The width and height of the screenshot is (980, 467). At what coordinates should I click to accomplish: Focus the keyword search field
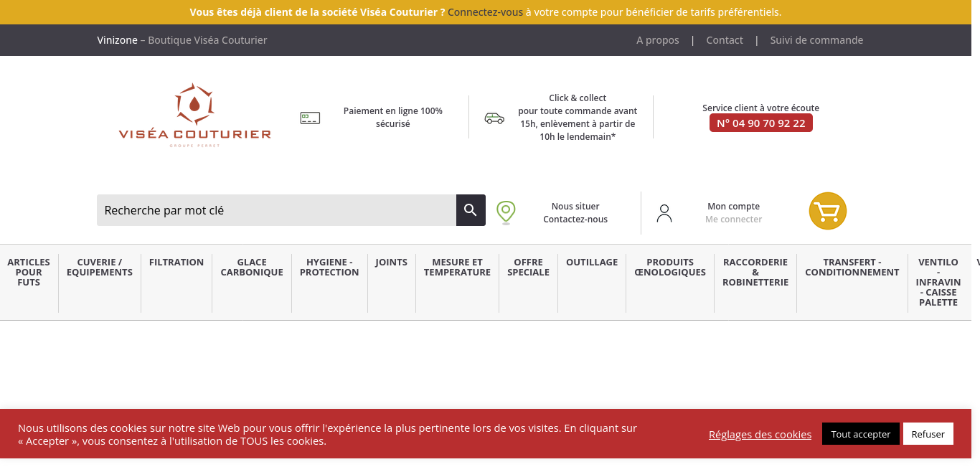(x=276, y=210)
